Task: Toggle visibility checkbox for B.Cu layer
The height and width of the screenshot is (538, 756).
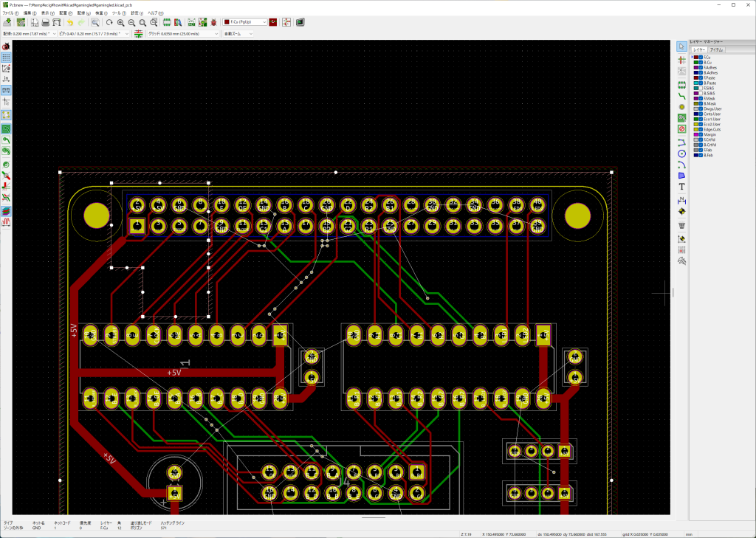Action: coord(700,63)
